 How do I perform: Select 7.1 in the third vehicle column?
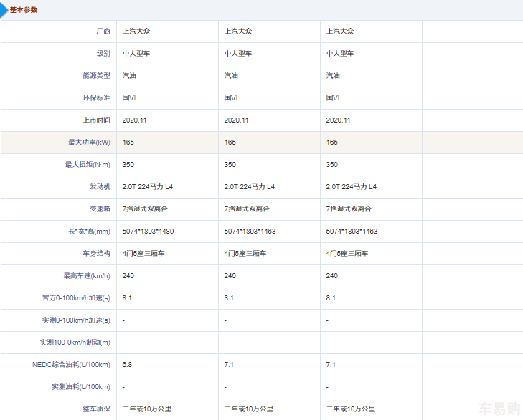[x=331, y=365]
